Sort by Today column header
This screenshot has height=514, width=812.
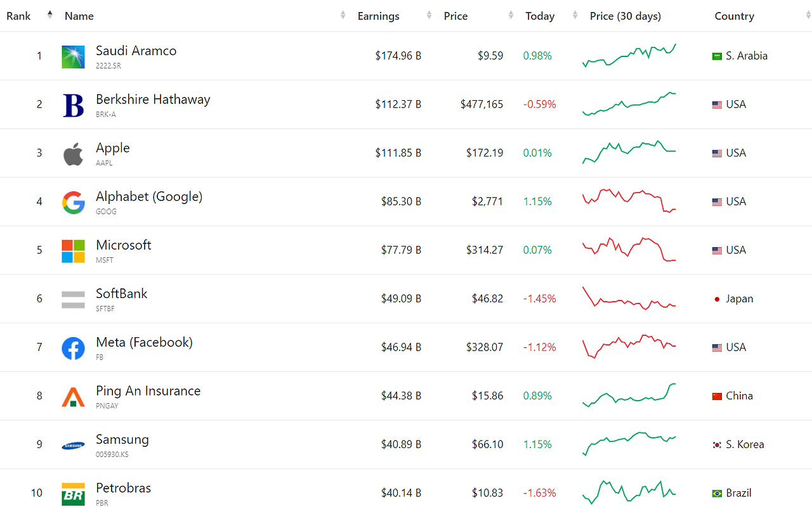point(540,16)
